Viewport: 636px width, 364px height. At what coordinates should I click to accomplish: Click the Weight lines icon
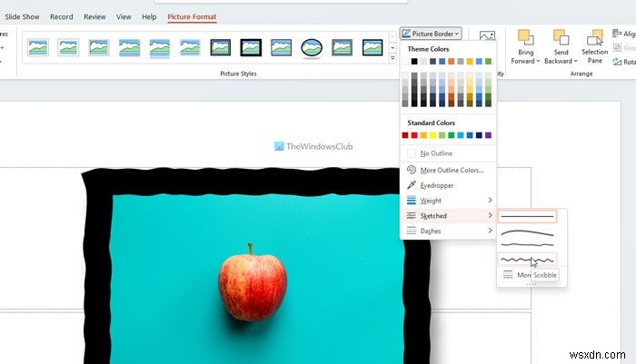[412, 201]
